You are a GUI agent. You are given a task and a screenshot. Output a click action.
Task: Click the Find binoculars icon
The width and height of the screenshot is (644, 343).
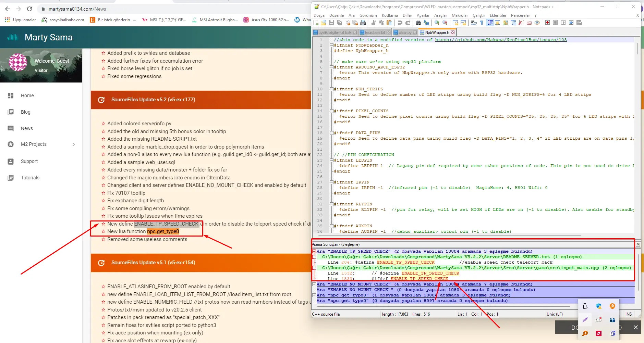418,23
